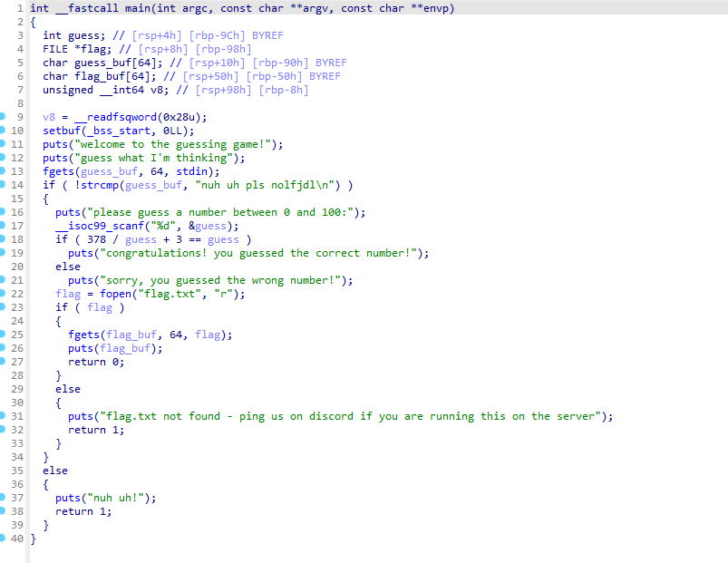Image resolution: width=728 pixels, height=563 pixels.
Task: Toggle the breakpoint dot beside line 22
Action: pos(3,294)
